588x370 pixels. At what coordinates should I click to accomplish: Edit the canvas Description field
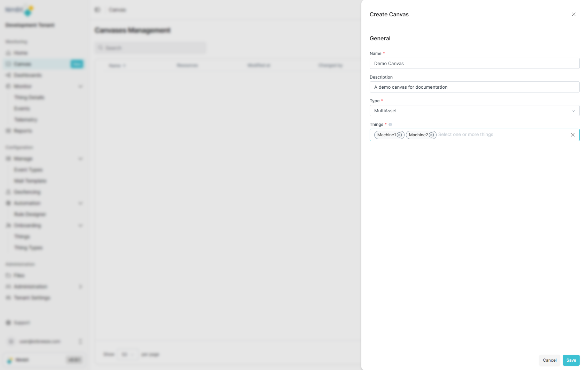click(474, 87)
